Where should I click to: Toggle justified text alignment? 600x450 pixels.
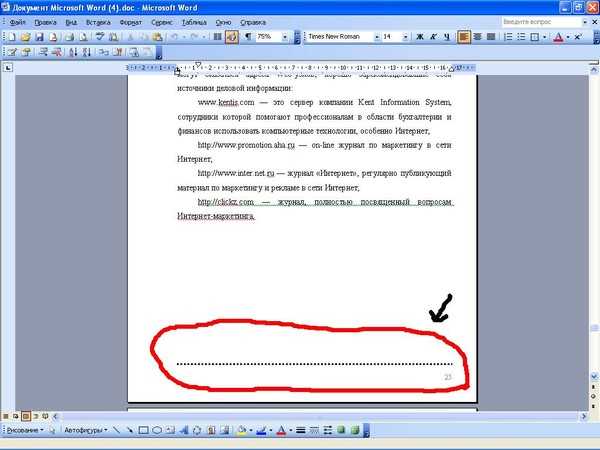click(x=491, y=37)
